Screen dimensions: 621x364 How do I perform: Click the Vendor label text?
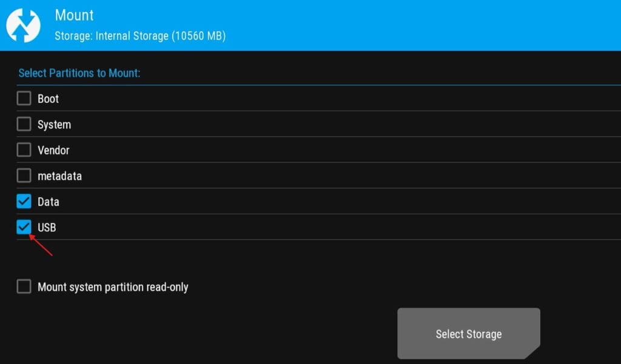coord(53,150)
